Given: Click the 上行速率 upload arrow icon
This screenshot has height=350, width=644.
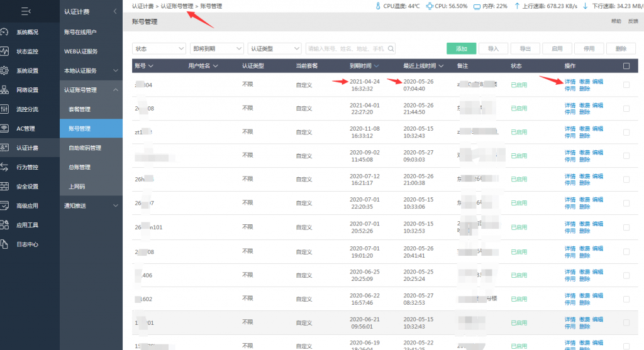Looking at the screenshot, I should coord(517,6).
